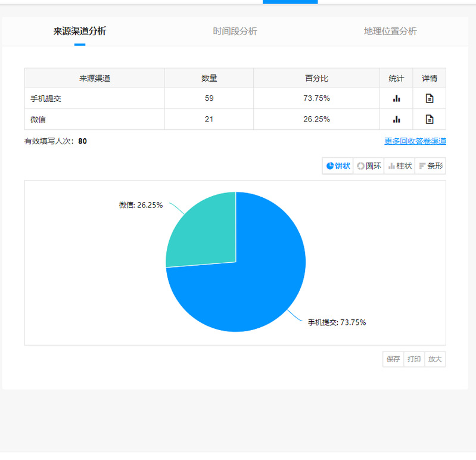Open details document icon for 微信 row

tap(429, 119)
